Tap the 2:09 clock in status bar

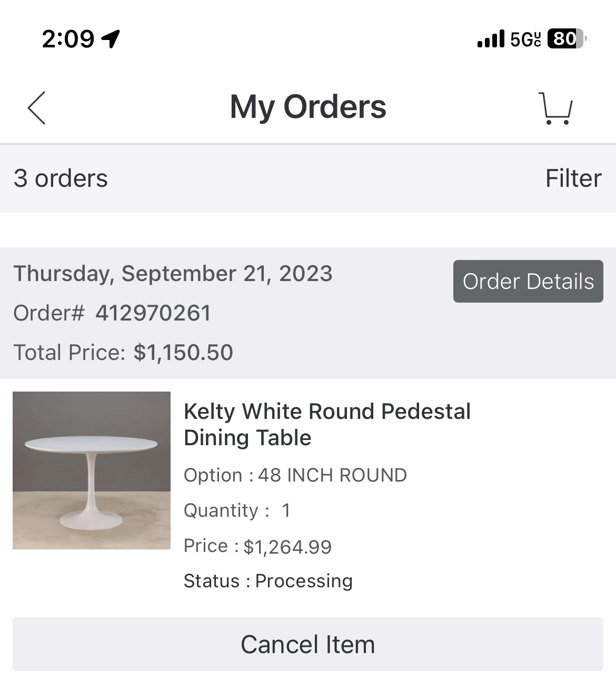(x=68, y=39)
